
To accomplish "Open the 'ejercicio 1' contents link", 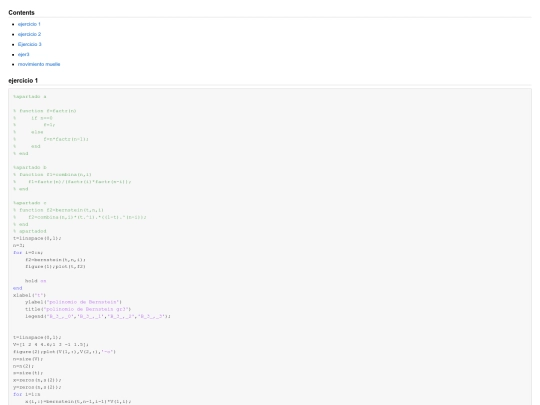I will tap(29, 24).
